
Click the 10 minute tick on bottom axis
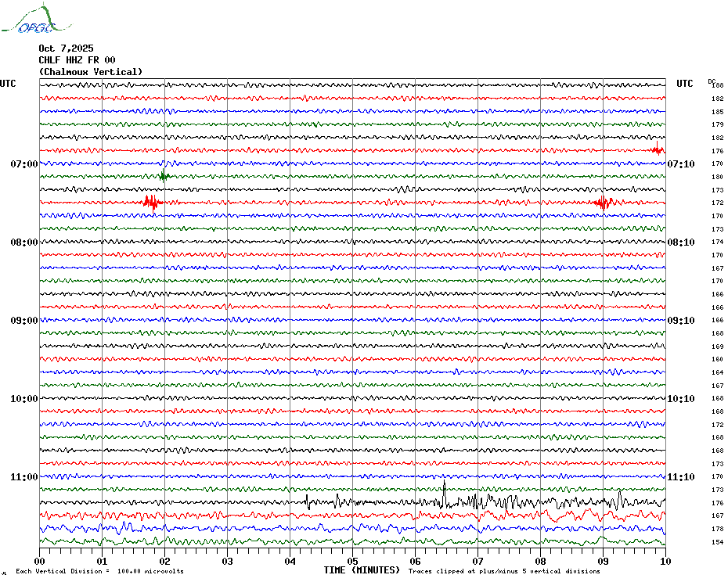(x=665, y=561)
